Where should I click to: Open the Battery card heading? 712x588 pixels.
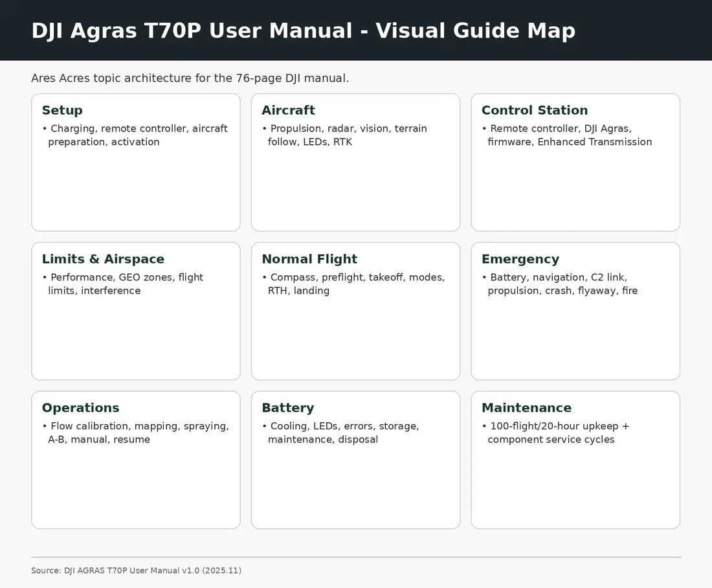[x=288, y=407]
